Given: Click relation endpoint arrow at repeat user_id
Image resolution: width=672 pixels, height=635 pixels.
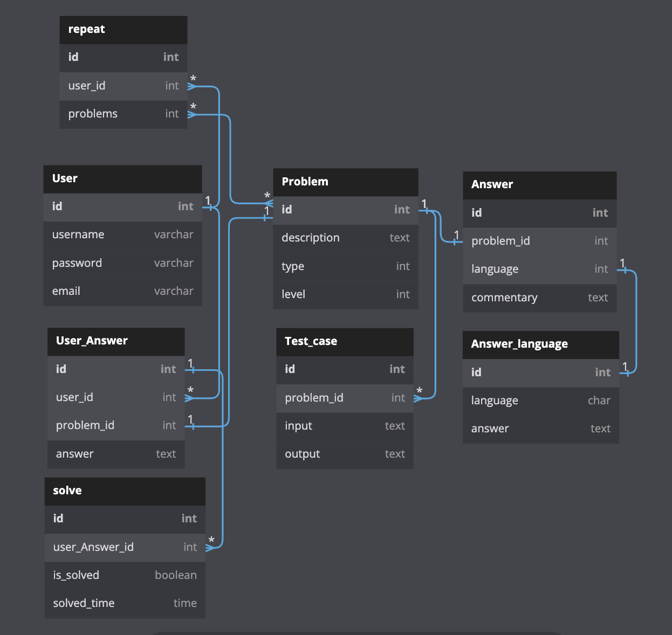Looking at the screenshot, I should [192, 86].
